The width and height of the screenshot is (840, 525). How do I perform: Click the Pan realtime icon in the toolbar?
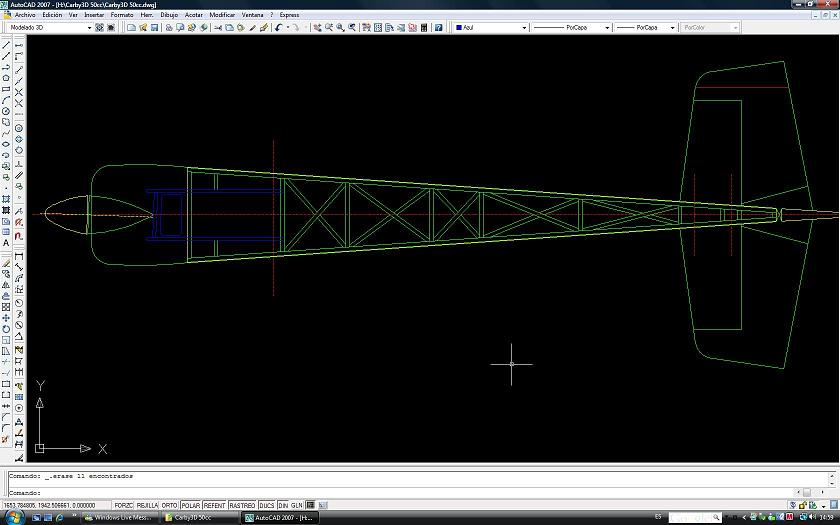pyautogui.click(x=317, y=28)
